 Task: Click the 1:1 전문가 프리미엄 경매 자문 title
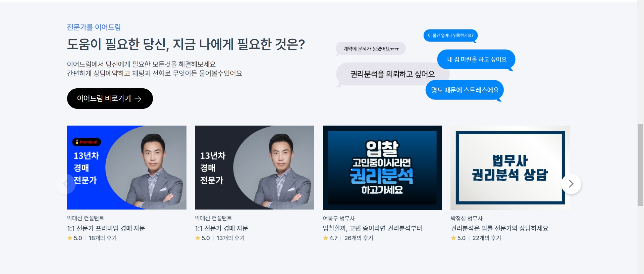[106, 228]
